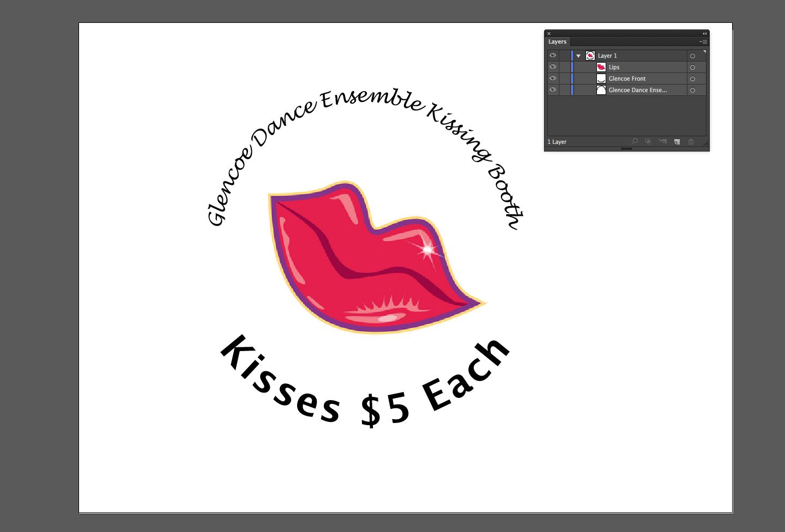785x532 pixels.
Task: Click the Glencoe Front target circle
Action: [692, 78]
